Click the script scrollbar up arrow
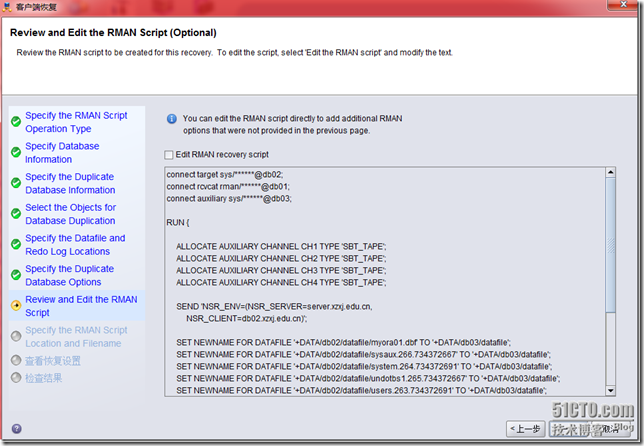 tap(611, 172)
